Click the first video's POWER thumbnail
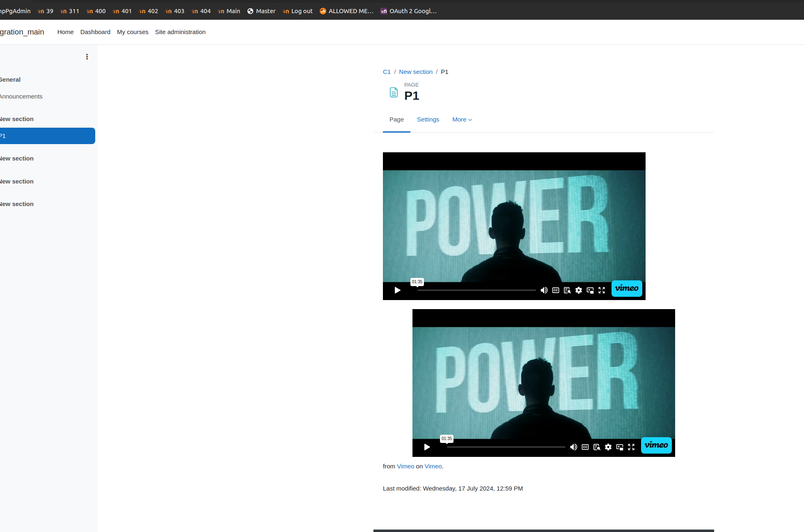The width and height of the screenshot is (804, 532). [514, 226]
